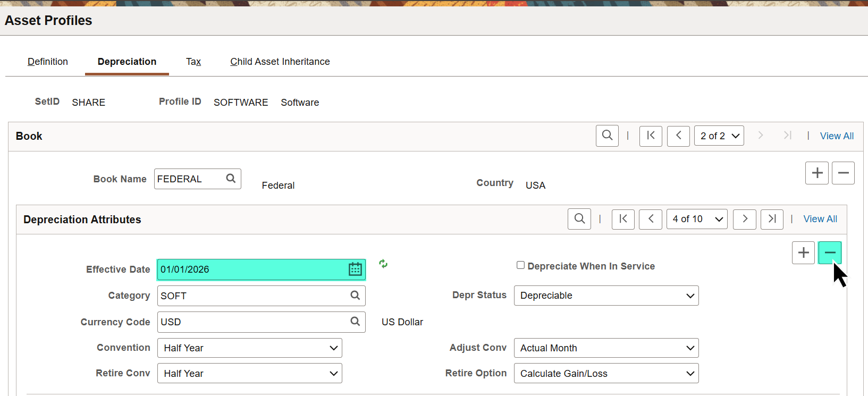The height and width of the screenshot is (396, 868).
Task: Click View All link in Book header
Action: (x=837, y=136)
